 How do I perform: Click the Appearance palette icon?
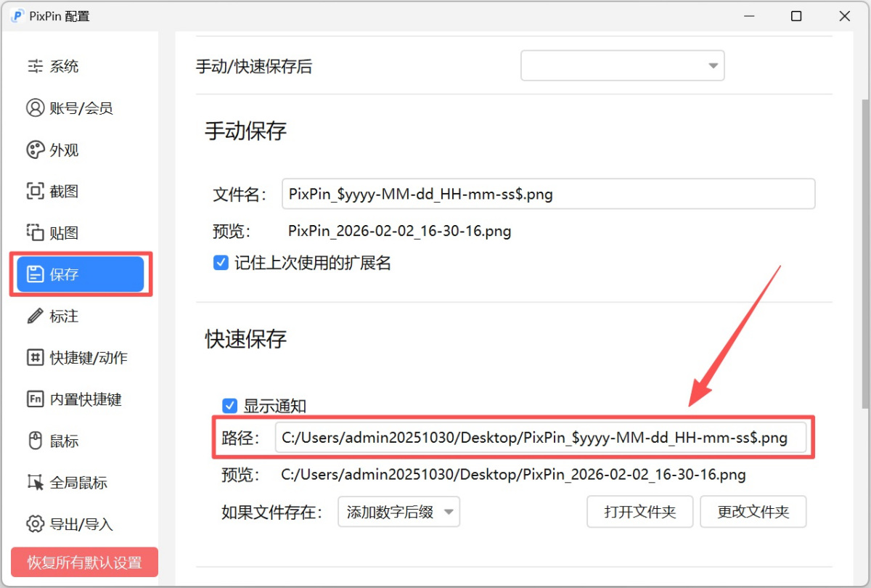[x=35, y=150]
